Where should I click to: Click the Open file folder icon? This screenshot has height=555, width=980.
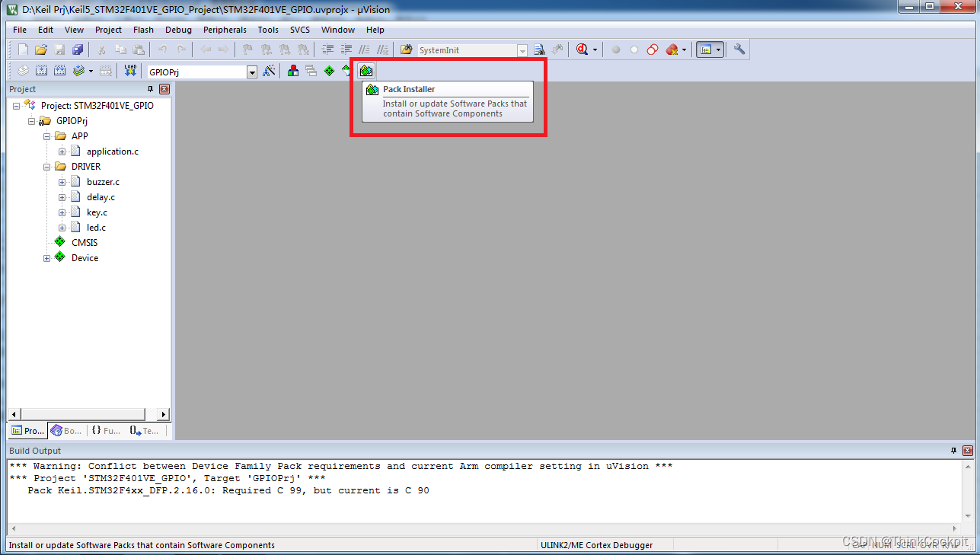[41, 49]
